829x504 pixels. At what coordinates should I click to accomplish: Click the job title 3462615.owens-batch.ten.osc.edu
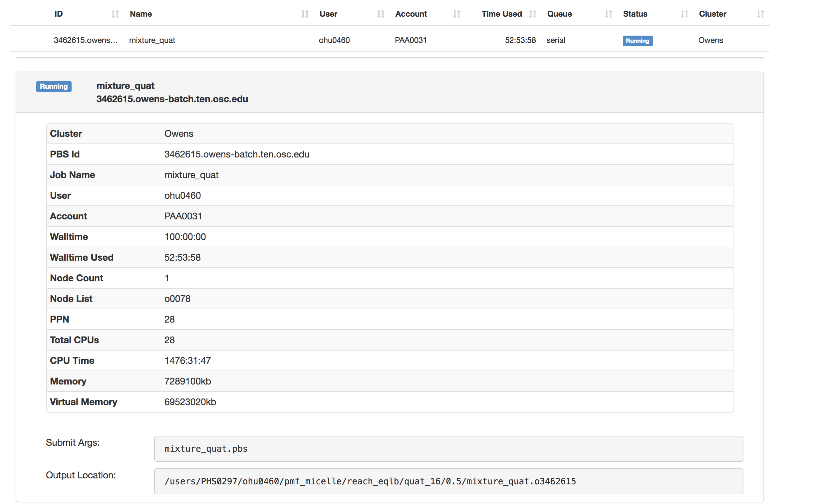[x=172, y=99]
